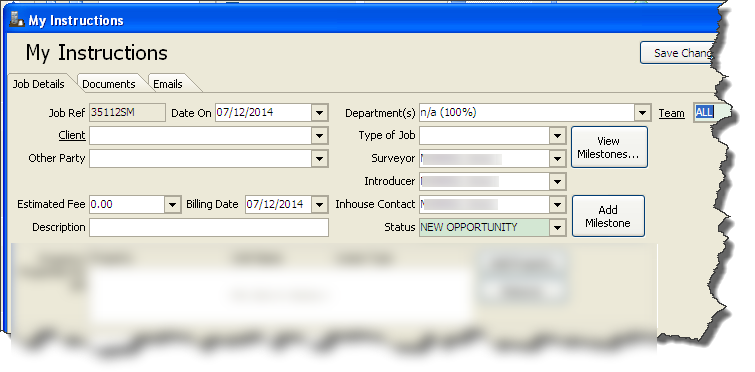Screen dimensions: 755x372
Task: Click the Add Milestone button
Action: coord(608,216)
